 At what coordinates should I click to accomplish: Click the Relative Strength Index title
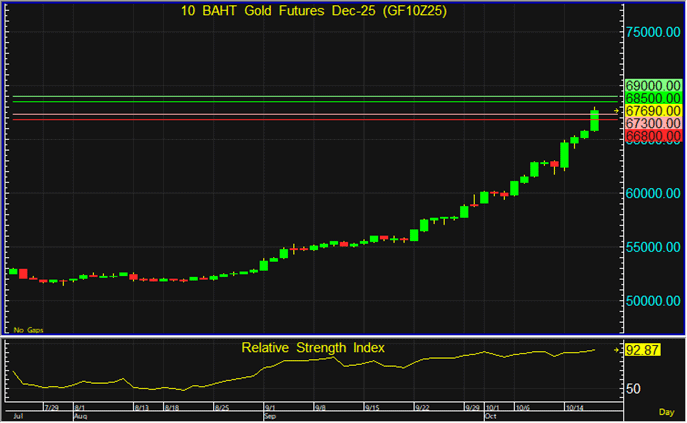tap(313, 348)
